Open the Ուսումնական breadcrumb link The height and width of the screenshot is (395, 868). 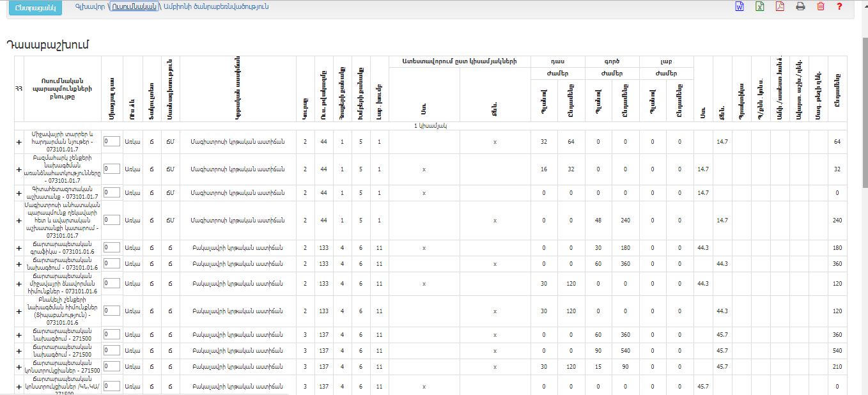coord(134,6)
